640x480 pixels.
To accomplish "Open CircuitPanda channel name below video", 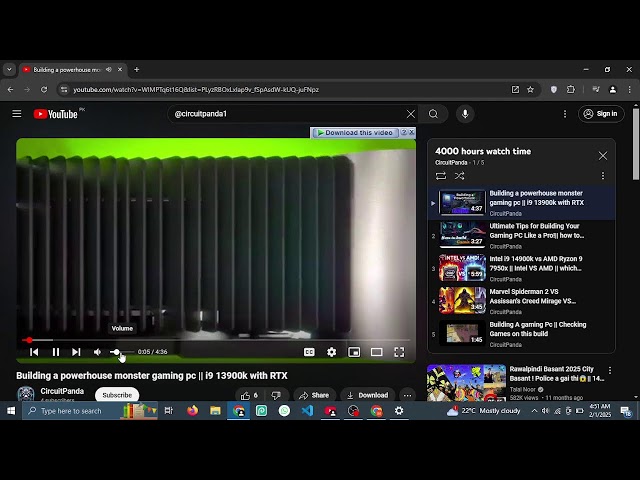I will coord(62,391).
